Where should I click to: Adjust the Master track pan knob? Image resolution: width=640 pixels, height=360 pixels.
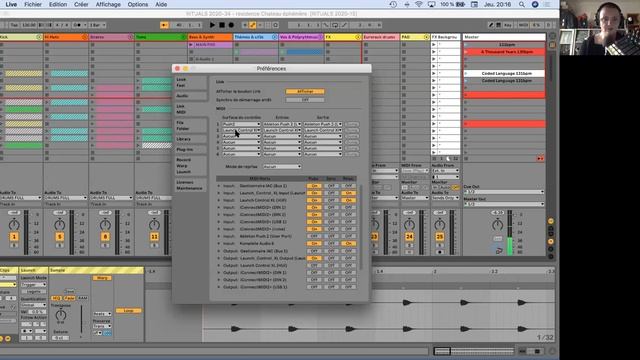pos(497,224)
